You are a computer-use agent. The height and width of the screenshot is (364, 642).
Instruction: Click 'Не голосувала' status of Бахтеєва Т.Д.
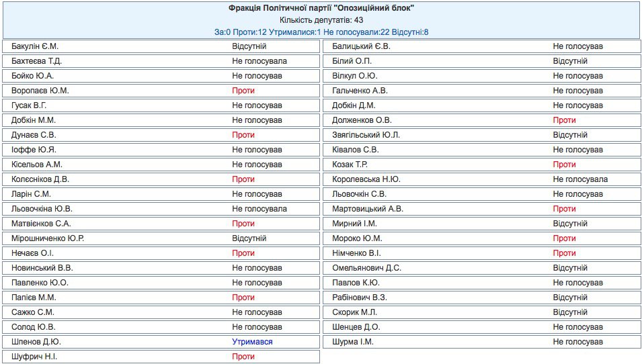(x=259, y=61)
